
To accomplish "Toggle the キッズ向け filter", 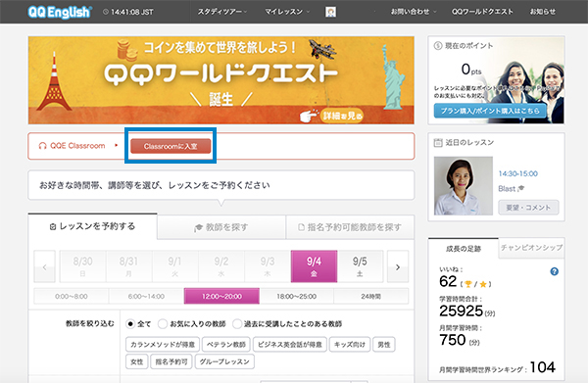I will coord(350,345).
